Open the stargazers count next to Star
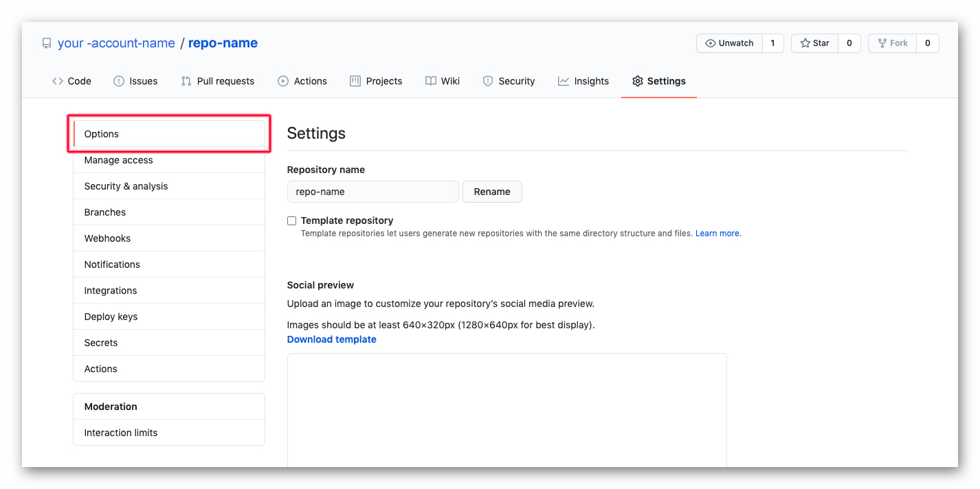Viewport: 980px width, 489px height. pos(849,43)
